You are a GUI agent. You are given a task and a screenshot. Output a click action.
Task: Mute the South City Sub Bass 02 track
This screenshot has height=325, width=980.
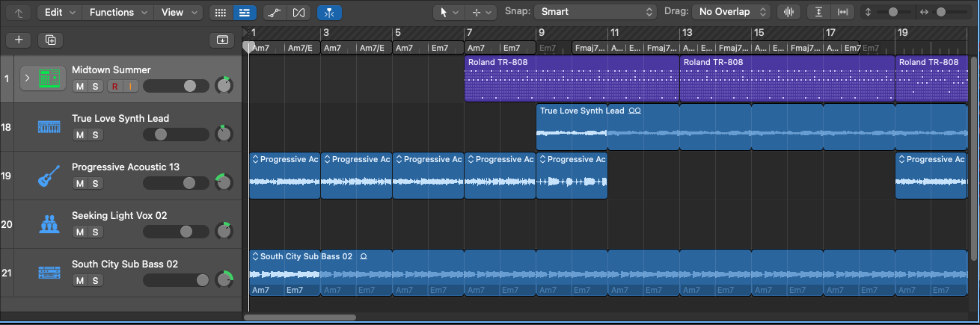[79, 280]
